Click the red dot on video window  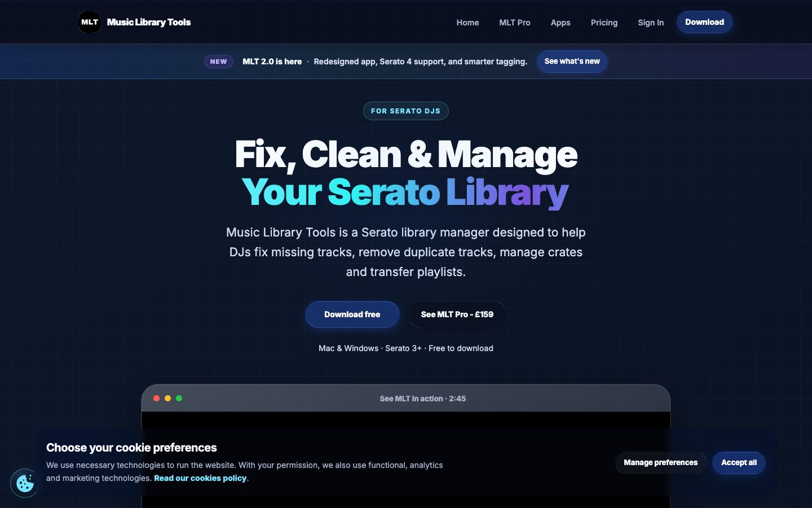[156, 398]
